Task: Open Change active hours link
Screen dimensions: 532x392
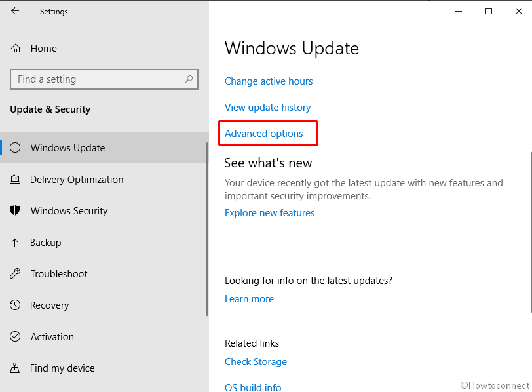Action: [x=269, y=81]
